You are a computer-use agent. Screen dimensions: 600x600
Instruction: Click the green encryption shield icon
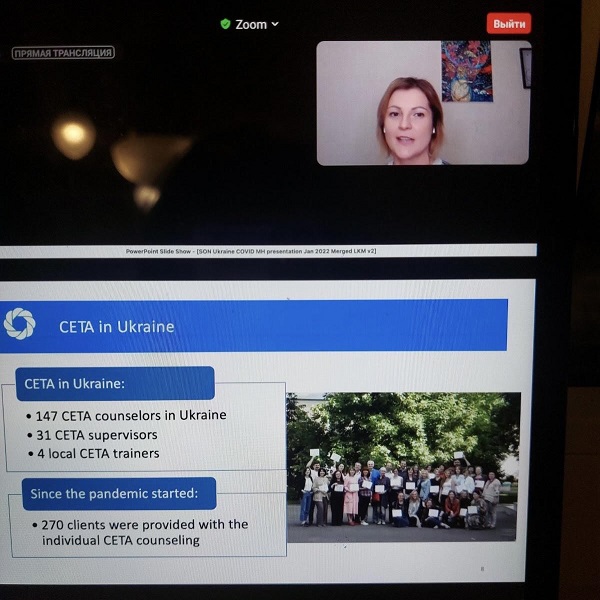point(225,24)
